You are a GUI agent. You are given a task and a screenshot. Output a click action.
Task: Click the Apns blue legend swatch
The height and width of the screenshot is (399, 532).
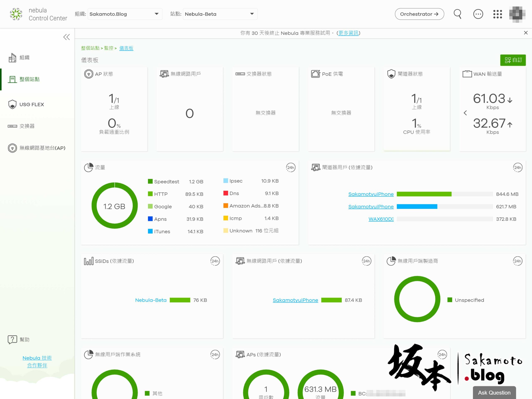tap(150, 219)
